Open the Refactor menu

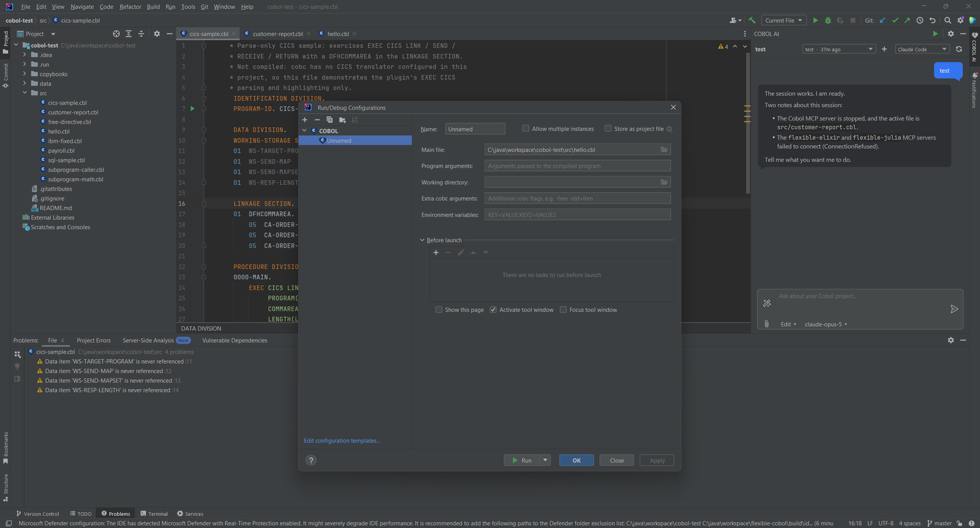[130, 7]
